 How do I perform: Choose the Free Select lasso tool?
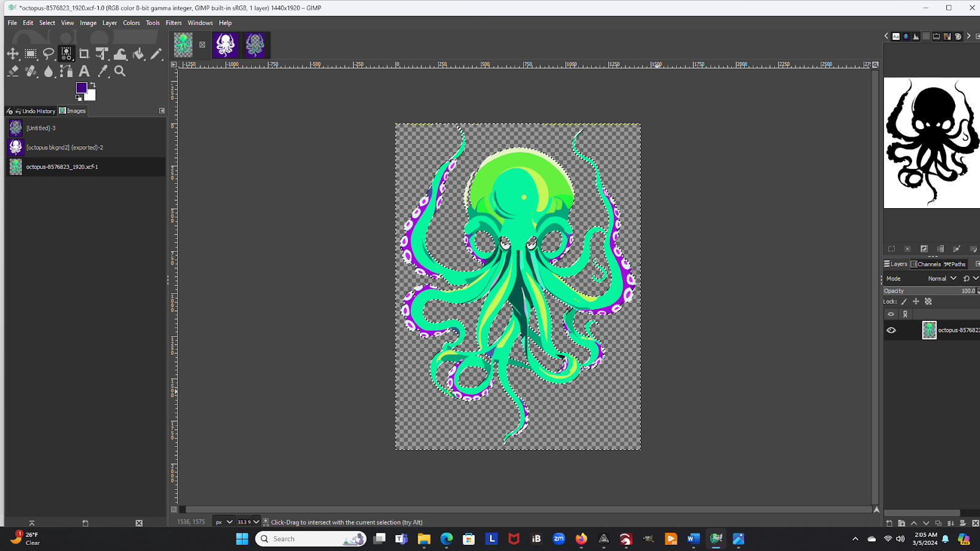48,54
